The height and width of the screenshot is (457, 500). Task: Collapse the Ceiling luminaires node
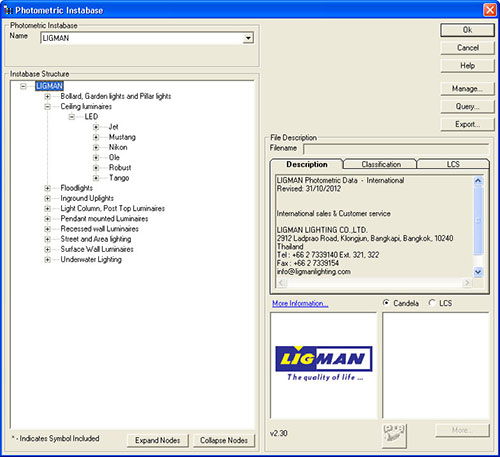click(47, 107)
